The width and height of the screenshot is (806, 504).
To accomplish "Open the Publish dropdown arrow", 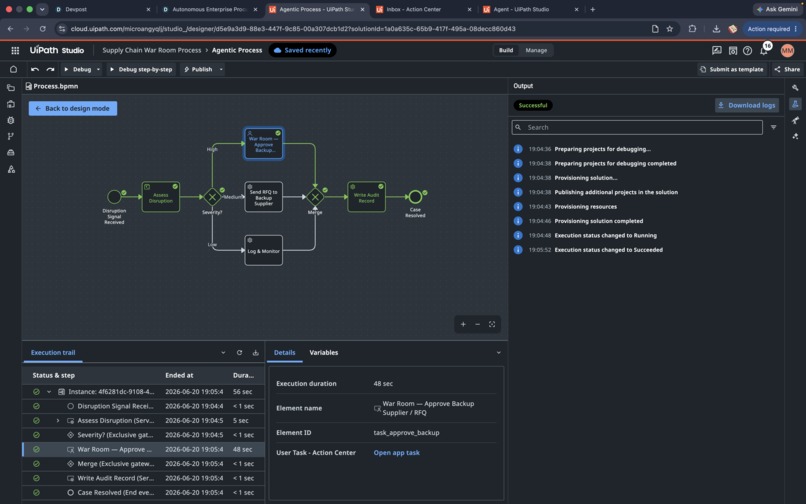I will pos(221,69).
